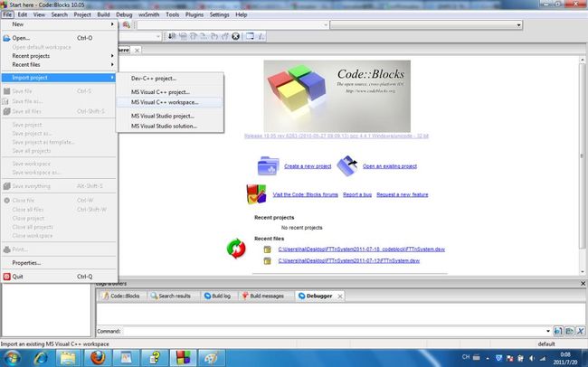Screen dimensions: 588x367
Task: Open the Debugging windows toolbar icon
Action: pos(250,36)
